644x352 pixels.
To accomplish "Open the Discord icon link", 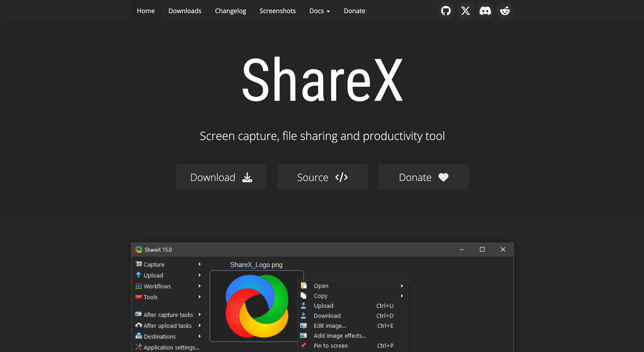I will click(x=485, y=11).
